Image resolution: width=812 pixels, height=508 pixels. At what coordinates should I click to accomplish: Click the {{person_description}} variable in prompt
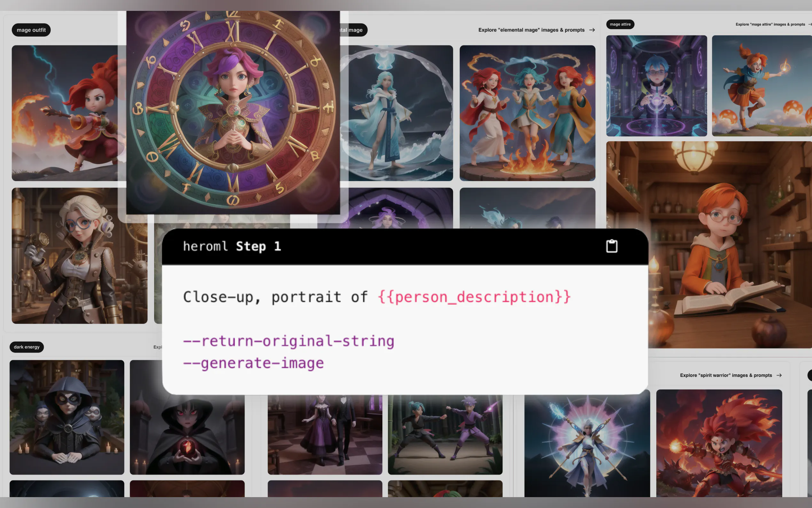tap(474, 297)
